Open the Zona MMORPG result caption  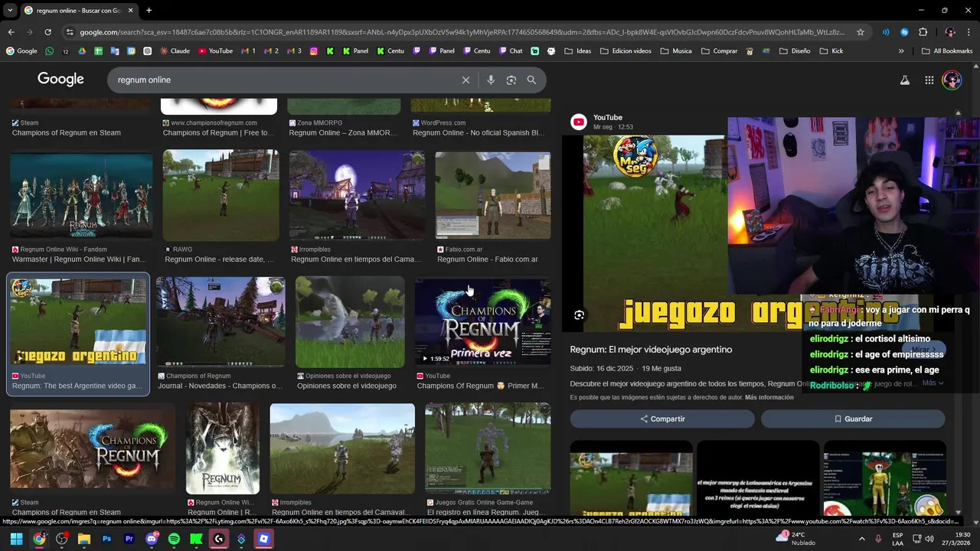pyautogui.click(x=343, y=132)
